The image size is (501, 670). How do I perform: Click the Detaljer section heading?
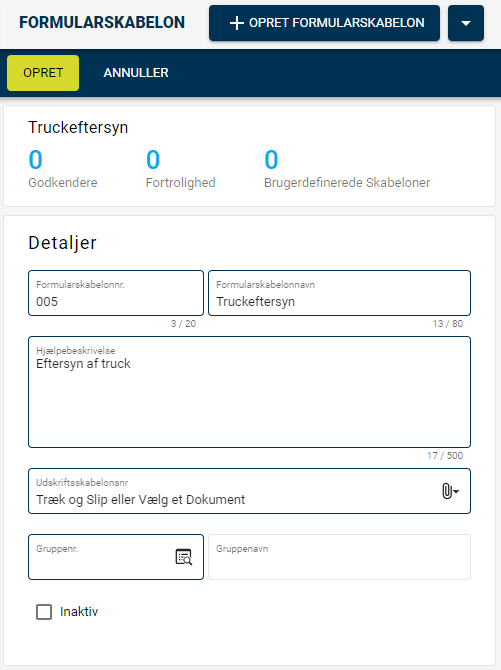(62, 243)
